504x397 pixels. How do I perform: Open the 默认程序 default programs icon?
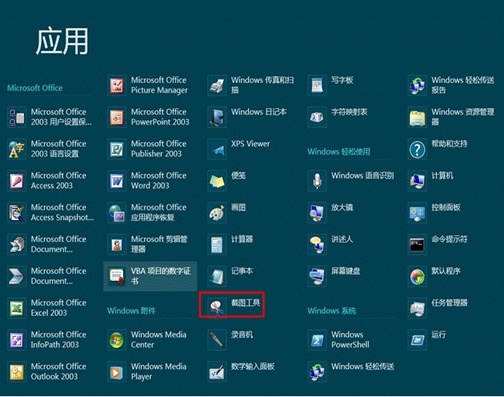pos(417,276)
